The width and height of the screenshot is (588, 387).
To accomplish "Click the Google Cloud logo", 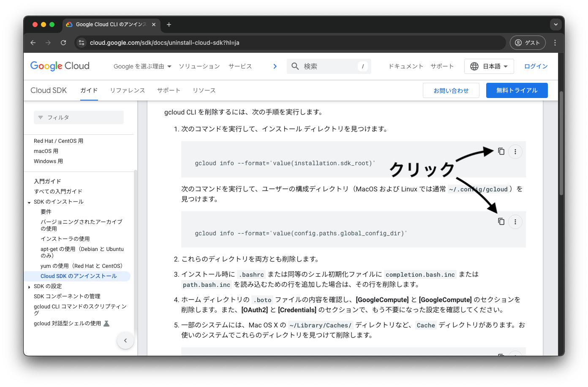I will (x=60, y=66).
